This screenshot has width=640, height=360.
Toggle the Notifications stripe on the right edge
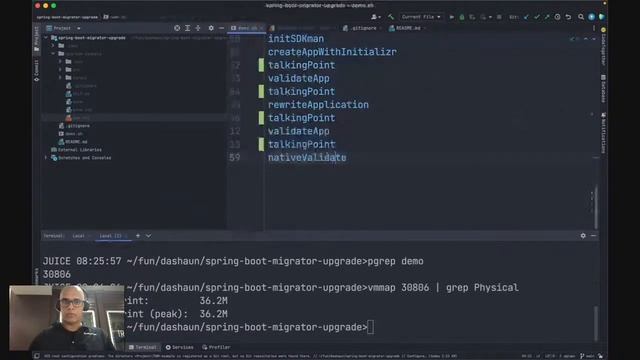coord(603,133)
